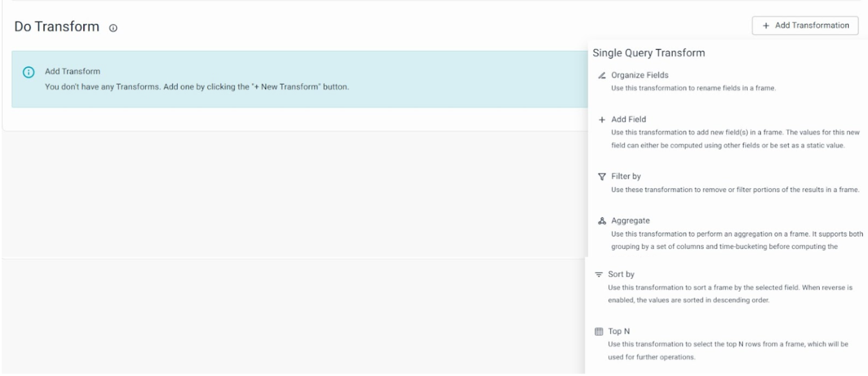The image size is (868, 376).
Task: Click the sort lines icon beside Sort by
Action: 599,274
